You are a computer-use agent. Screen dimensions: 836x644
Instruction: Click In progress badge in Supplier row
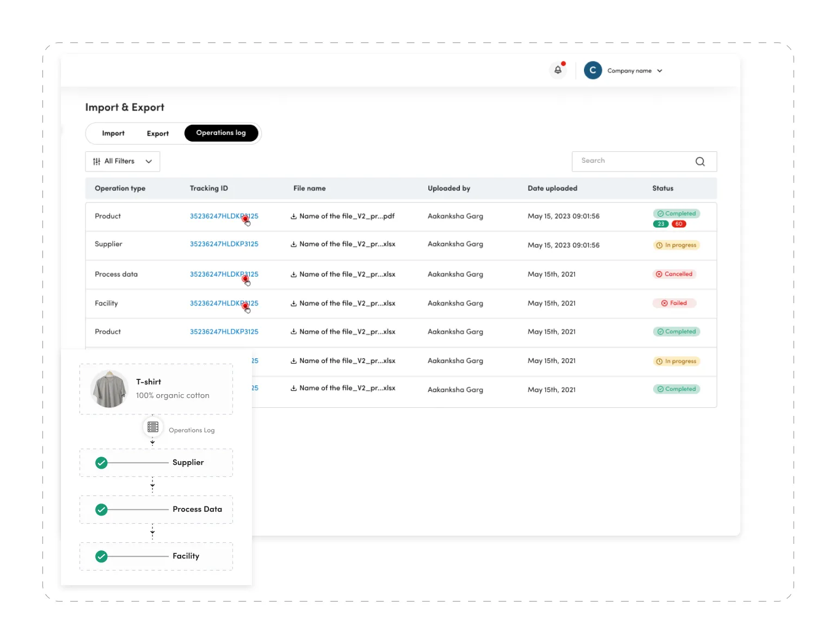pos(676,245)
